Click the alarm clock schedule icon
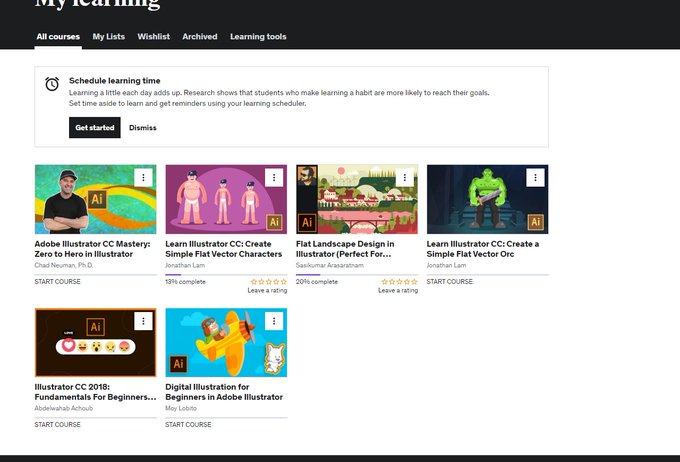 52,84
